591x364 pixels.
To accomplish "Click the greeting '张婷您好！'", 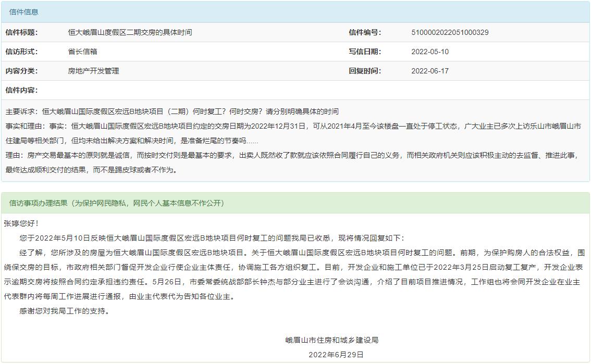I will [21, 223].
